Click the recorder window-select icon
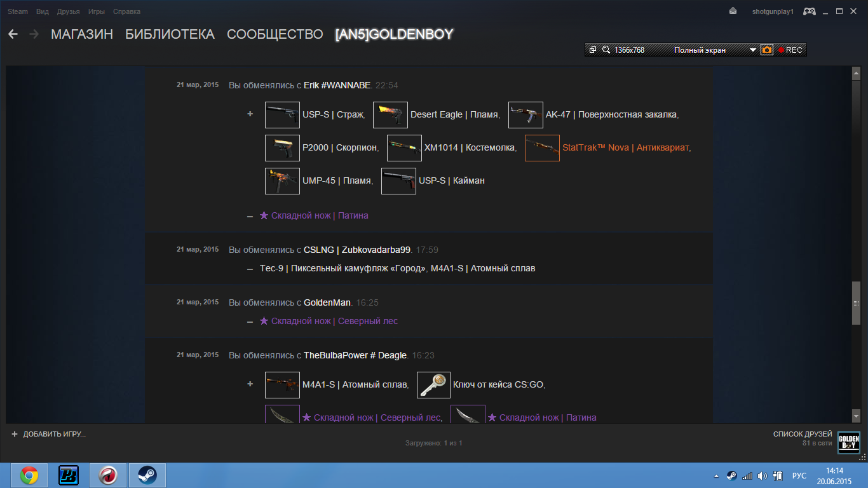868x488 pixels. [592, 50]
